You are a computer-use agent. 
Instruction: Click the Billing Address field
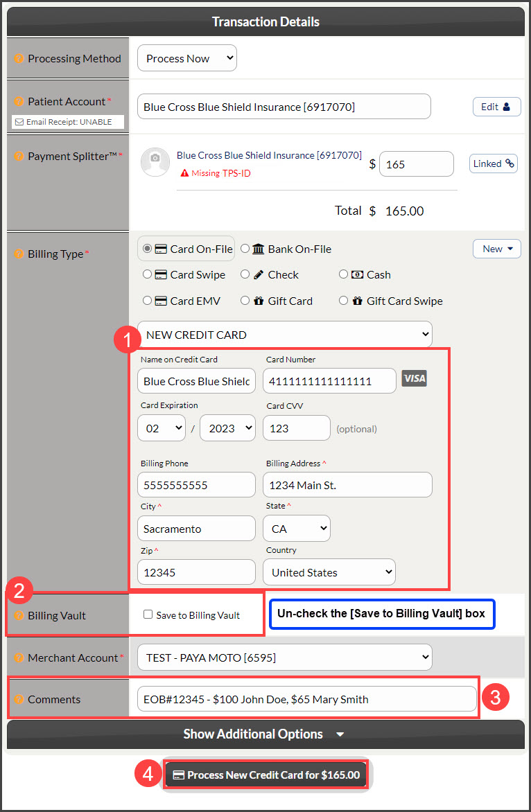(x=347, y=485)
